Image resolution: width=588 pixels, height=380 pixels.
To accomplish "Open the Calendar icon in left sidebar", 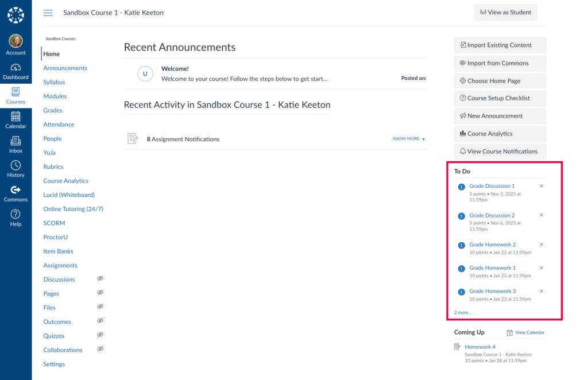I will point(16,117).
